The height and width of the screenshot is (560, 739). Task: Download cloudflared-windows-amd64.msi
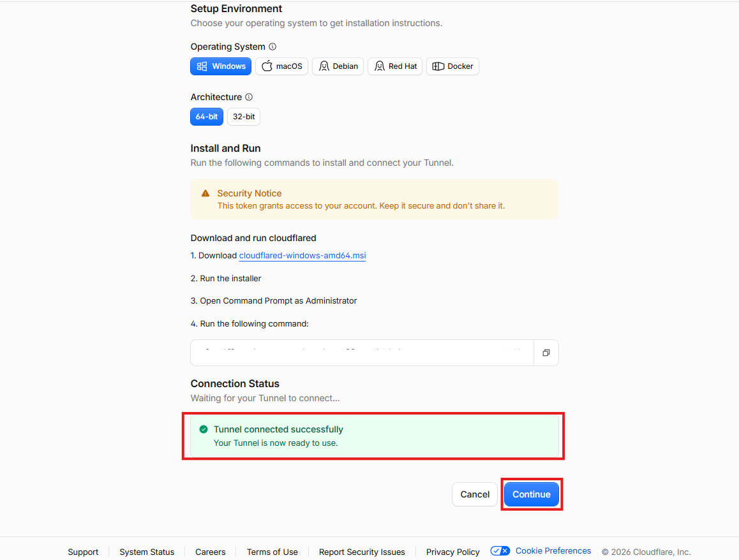tap(302, 255)
